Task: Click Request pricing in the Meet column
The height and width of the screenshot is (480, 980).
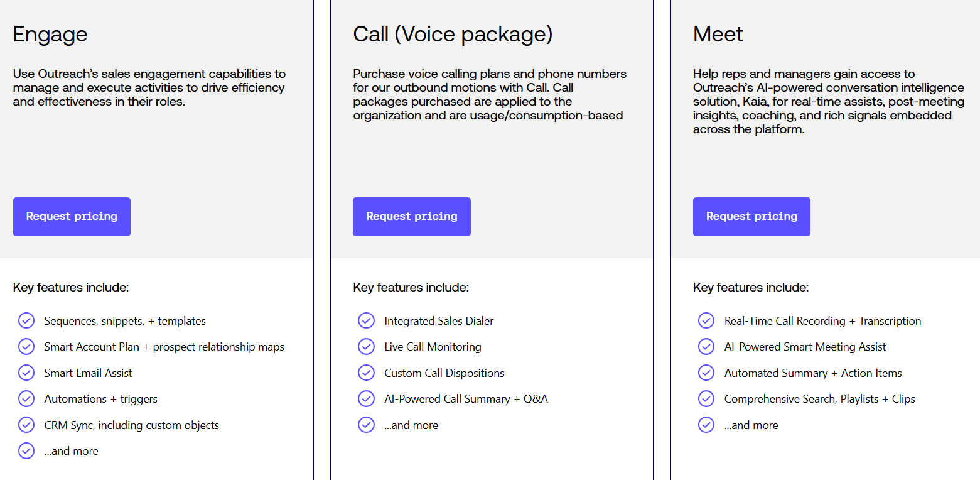Action: [x=751, y=216]
